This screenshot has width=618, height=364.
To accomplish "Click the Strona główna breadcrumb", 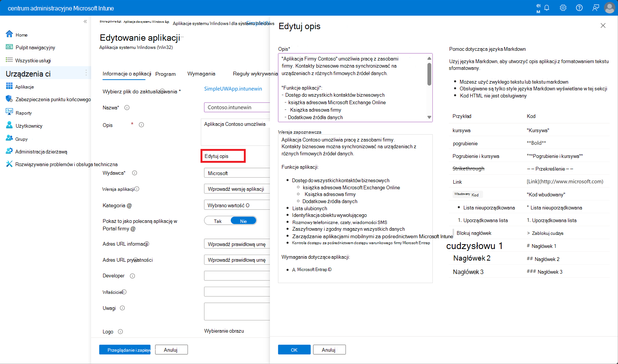I will coord(110,22).
